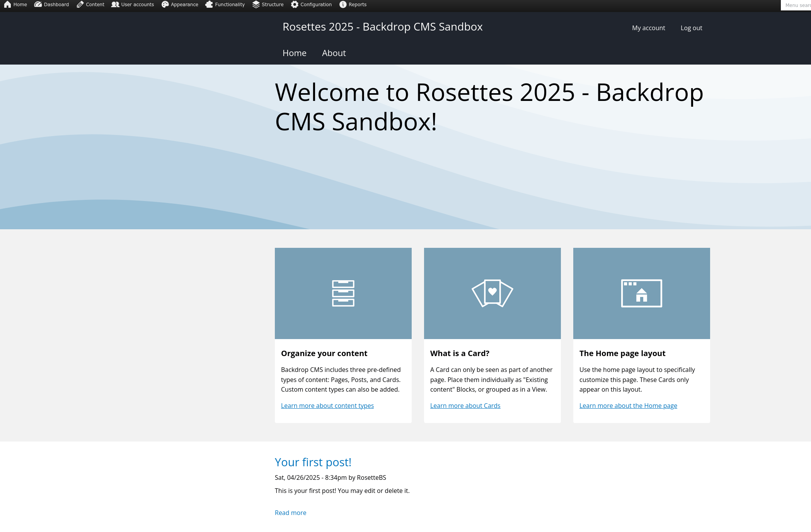Viewport: 811px width, 532px height.
Task: Click the Welcome to Rosettes 2025 headline
Action: pyautogui.click(x=489, y=107)
